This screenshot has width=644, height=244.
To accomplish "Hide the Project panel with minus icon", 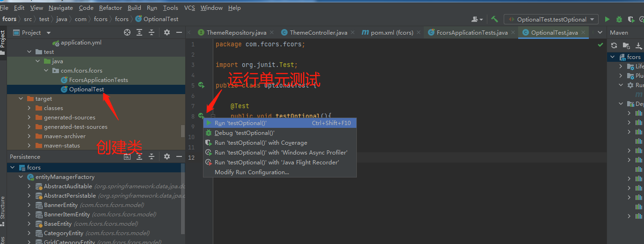I will [x=179, y=32].
